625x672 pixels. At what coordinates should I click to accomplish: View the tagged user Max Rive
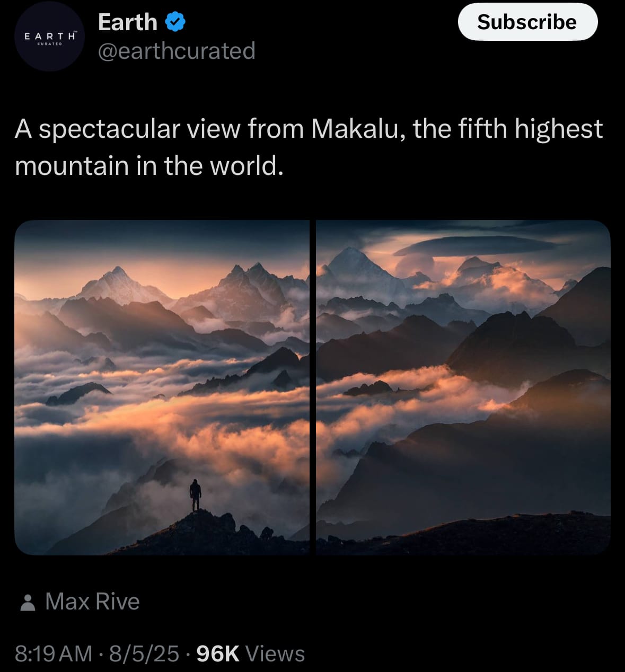(92, 602)
